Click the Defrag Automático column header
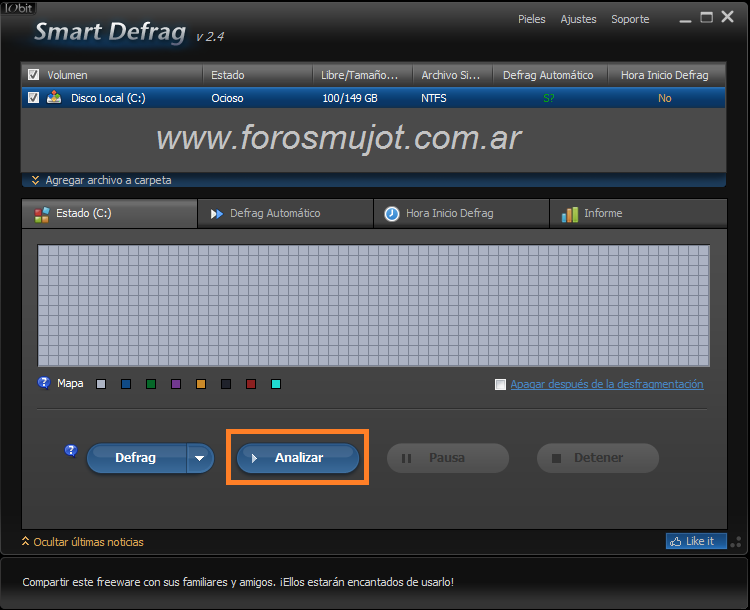 click(548, 75)
